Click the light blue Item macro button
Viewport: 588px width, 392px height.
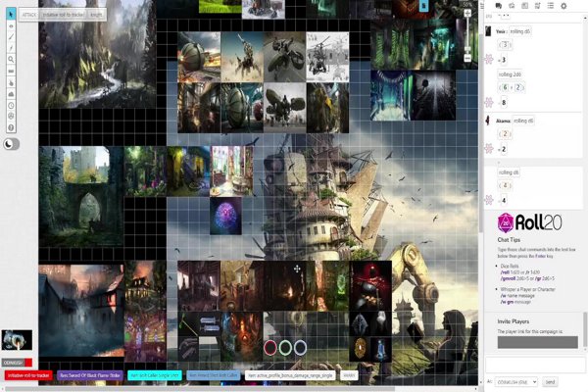(214, 375)
